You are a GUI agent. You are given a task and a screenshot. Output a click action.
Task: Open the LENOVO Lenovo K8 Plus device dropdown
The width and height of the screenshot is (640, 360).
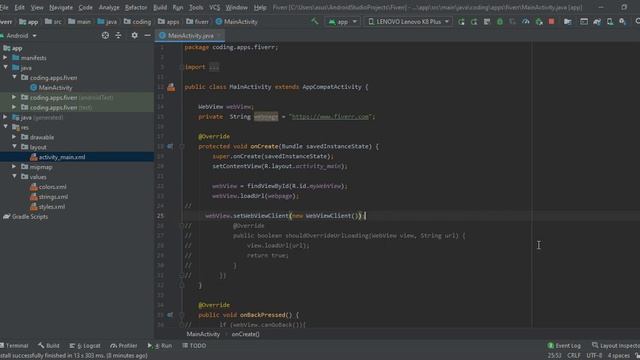409,22
